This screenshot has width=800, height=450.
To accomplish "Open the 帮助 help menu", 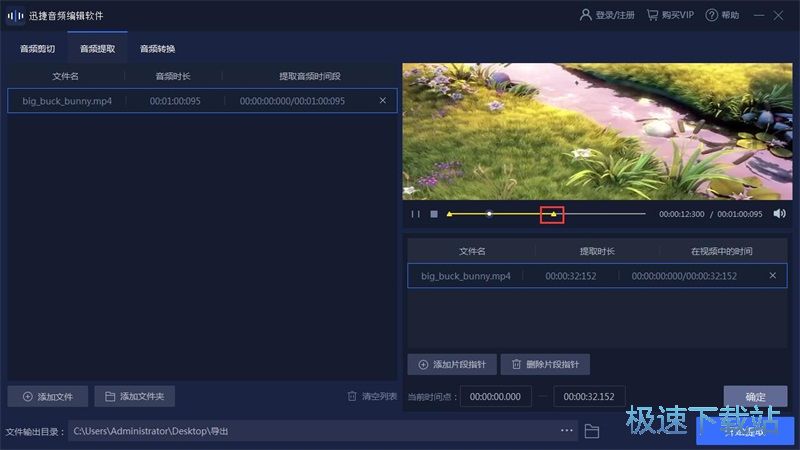I will [722, 15].
